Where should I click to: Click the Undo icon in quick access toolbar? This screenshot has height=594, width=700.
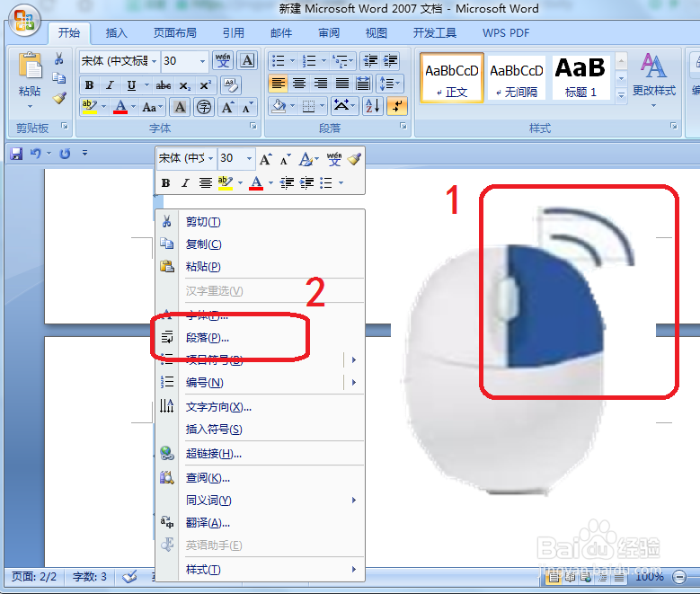pyautogui.click(x=35, y=154)
